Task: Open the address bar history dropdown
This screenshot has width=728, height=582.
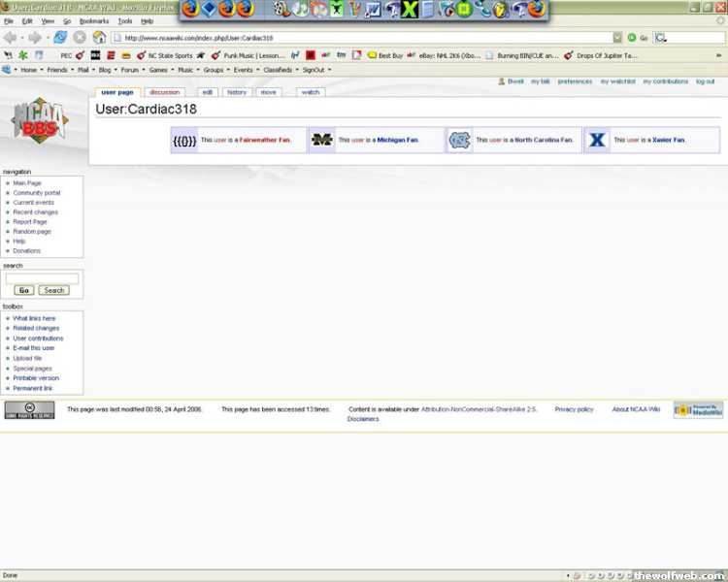Action: point(617,37)
